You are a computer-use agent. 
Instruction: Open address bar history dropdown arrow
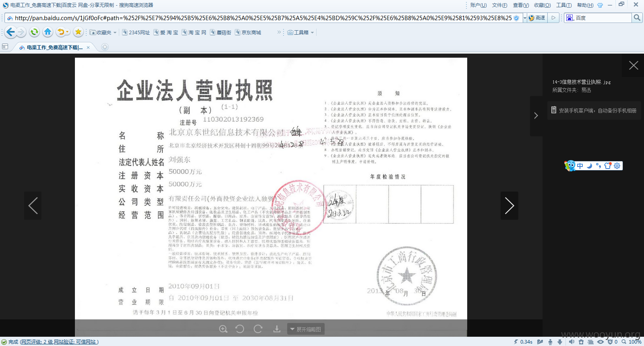pyautogui.click(x=525, y=18)
